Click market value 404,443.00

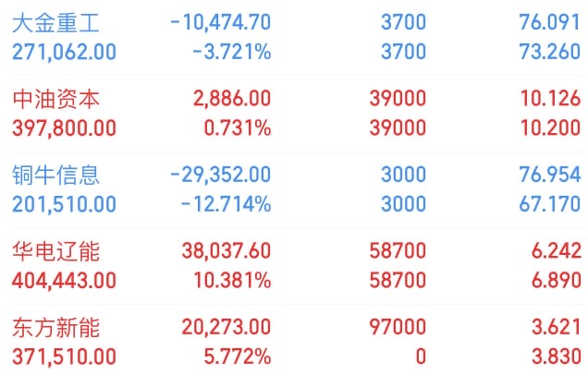click(x=65, y=281)
